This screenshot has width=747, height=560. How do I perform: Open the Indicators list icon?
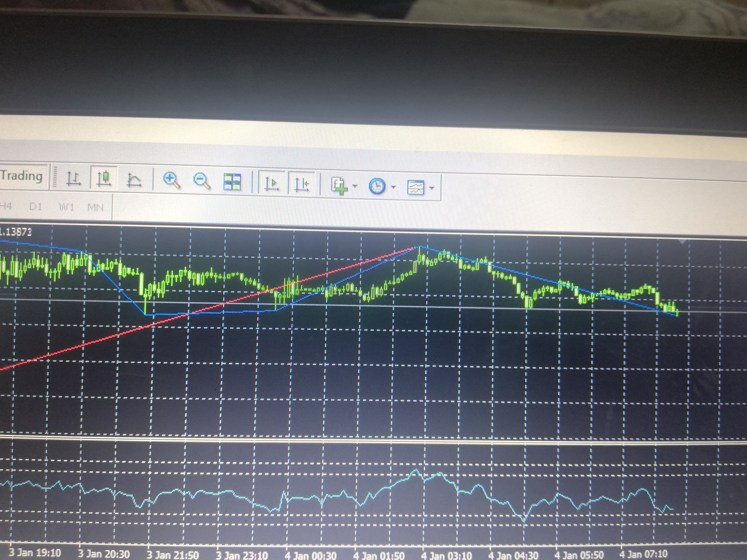(339, 186)
